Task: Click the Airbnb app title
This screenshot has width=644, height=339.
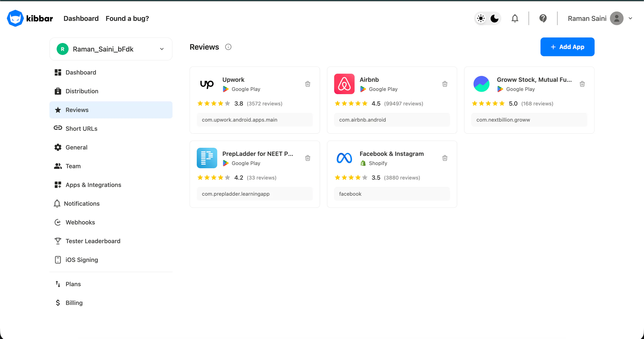Action: click(369, 79)
